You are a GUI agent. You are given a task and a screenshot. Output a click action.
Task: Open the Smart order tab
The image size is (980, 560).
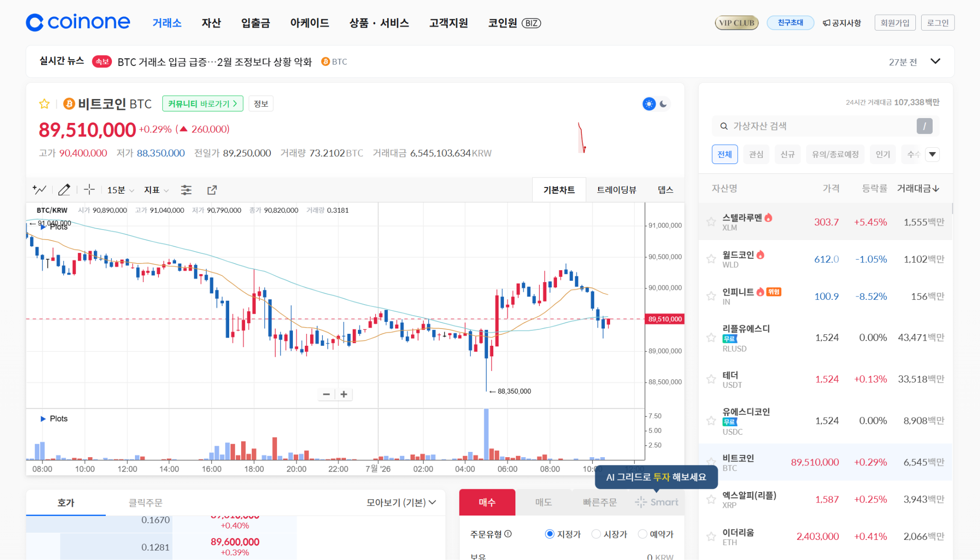[657, 502]
